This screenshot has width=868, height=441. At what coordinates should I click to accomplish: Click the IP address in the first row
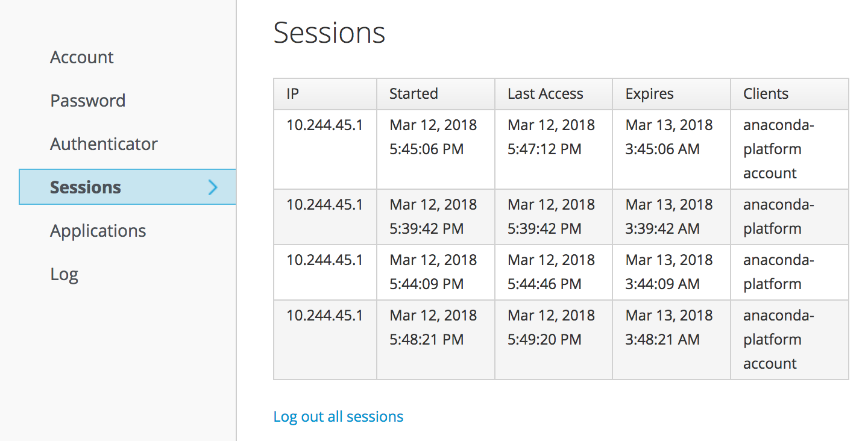tap(324, 125)
